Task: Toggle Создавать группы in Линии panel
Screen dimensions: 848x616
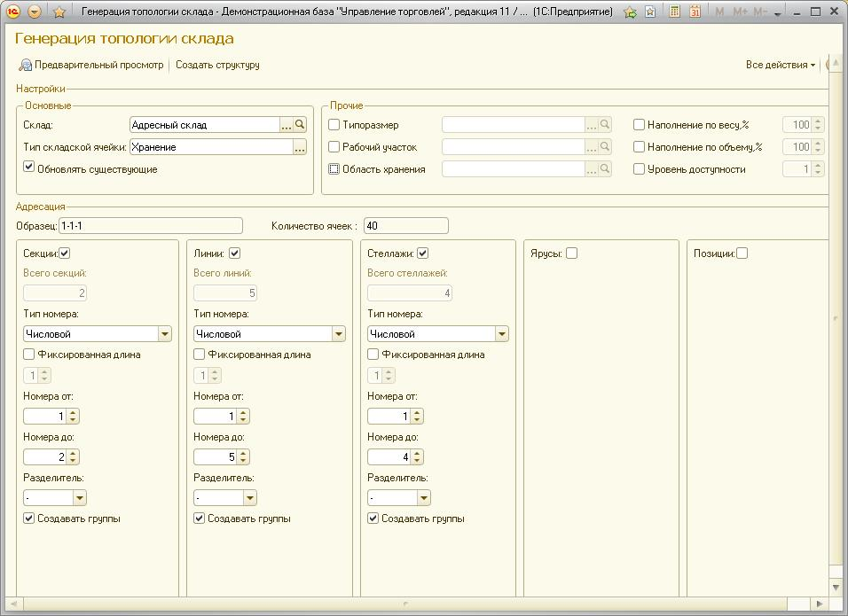Action: tap(199, 519)
